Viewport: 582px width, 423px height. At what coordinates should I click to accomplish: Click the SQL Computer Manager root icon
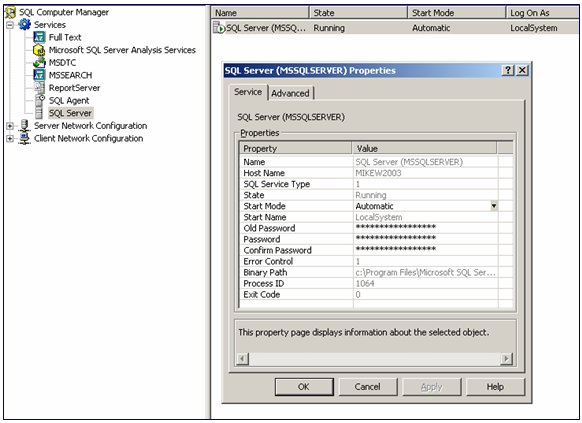10,12
